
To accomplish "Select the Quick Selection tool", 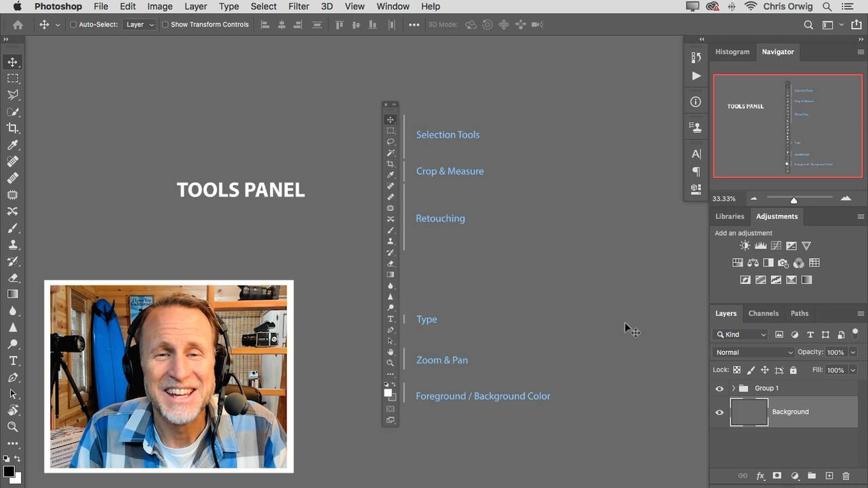I will coord(13,112).
